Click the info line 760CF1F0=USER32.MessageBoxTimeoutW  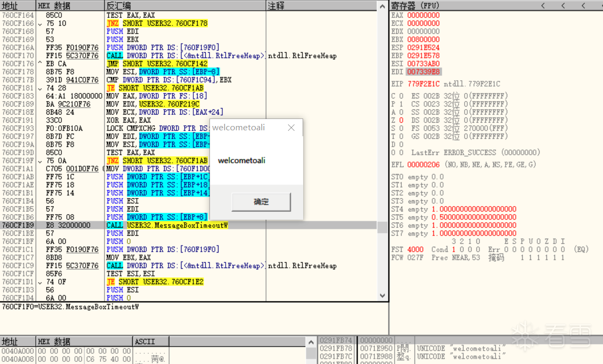tap(71, 307)
